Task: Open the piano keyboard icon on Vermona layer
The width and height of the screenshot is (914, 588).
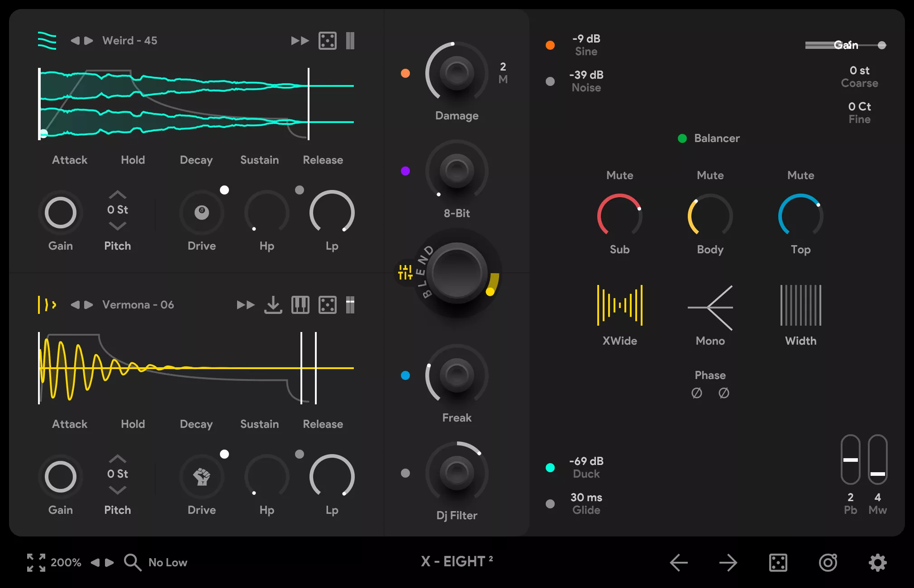Action: point(300,304)
